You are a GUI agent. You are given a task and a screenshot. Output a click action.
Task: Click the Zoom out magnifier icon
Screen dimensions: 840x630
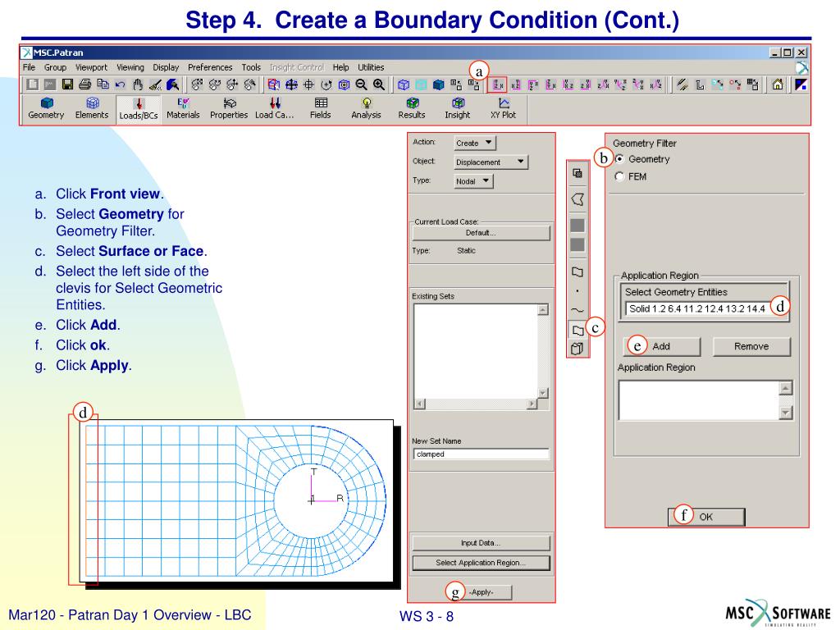click(x=362, y=84)
